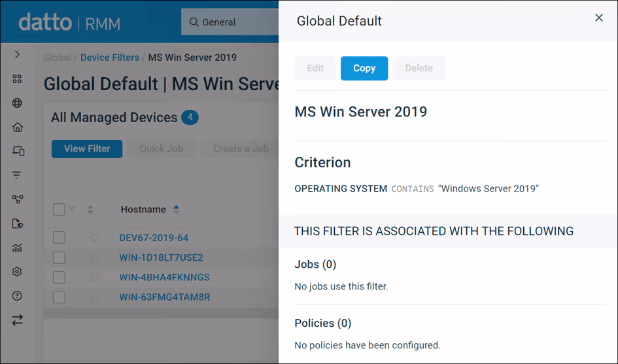Screen dimensions: 618x364
Task: Click the All Managed Devices count badge
Action: pyautogui.click(x=190, y=118)
